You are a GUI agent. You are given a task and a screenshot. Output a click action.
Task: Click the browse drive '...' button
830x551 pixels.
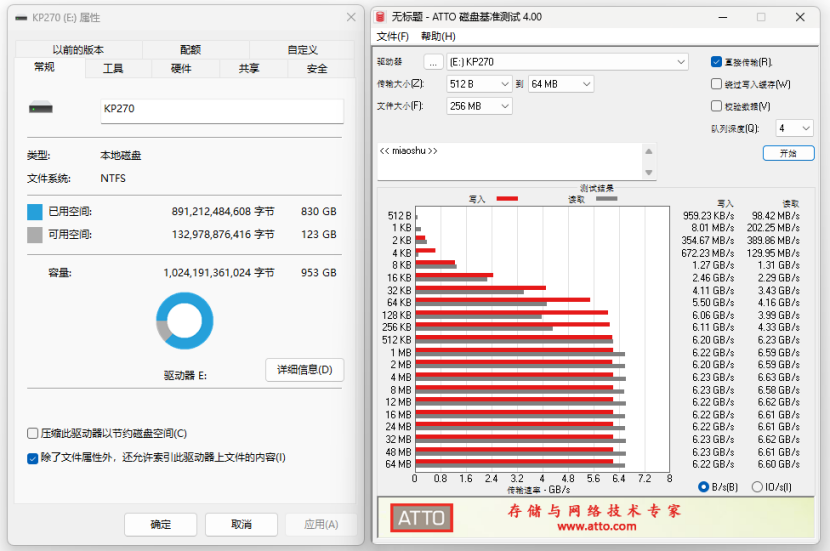click(x=433, y=62)
